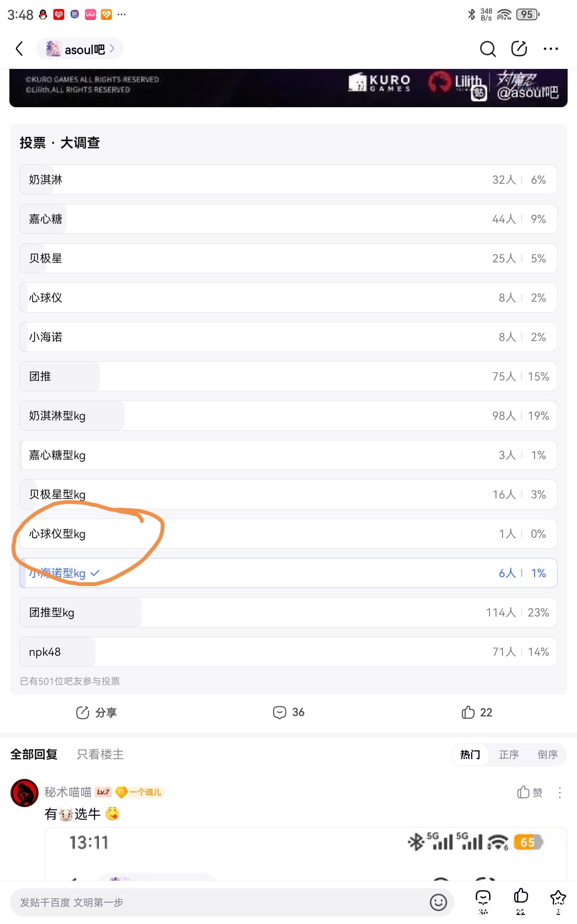Click the 赞 button on 秘术喵喵's reply
Image resolution: width=577 pixels, height=924 pixels.
point(530,793)
